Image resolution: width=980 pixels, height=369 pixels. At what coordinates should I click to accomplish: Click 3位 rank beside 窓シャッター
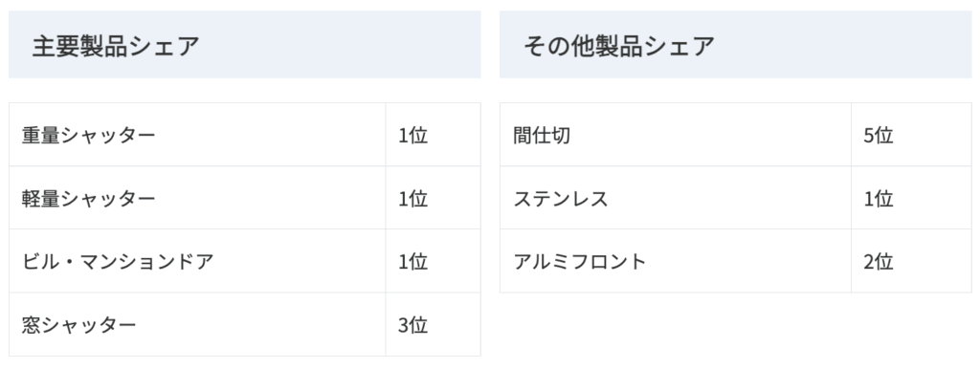(413, 325)
